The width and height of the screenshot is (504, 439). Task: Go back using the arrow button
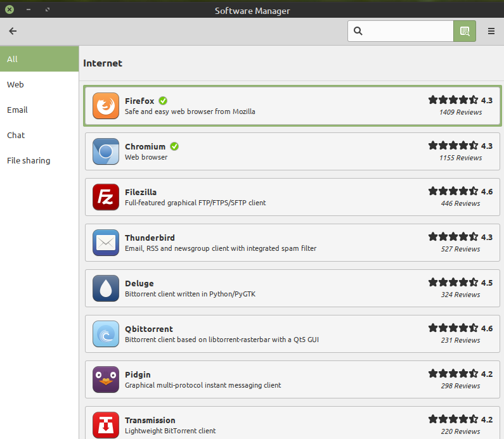point(13,31)
